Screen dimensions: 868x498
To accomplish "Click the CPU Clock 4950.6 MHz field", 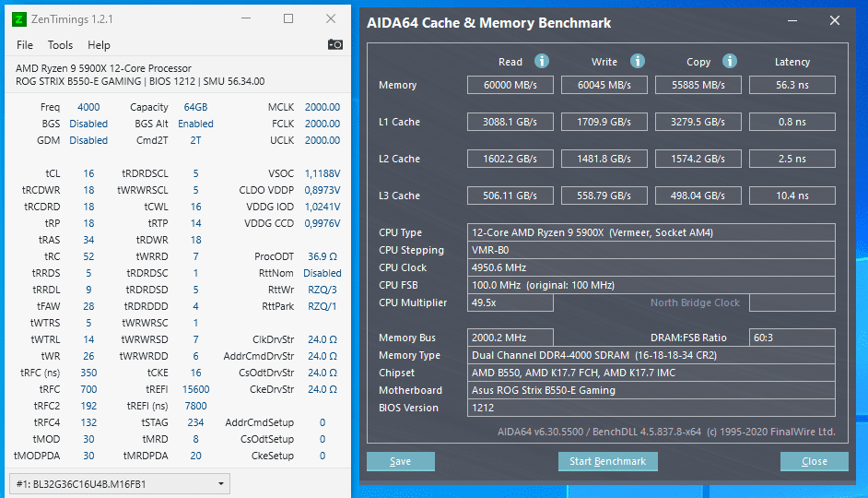I will click(x=651, y=267).
